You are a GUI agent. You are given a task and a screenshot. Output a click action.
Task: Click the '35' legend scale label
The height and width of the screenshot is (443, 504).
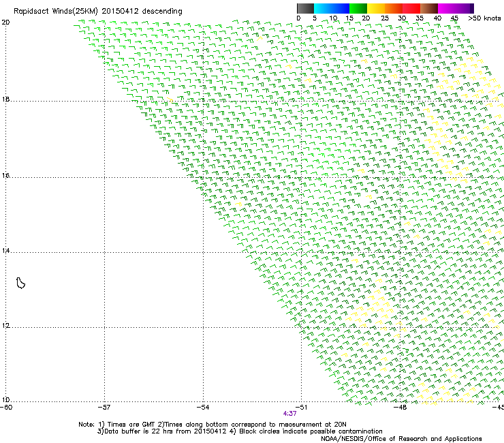tap(420, 18)
